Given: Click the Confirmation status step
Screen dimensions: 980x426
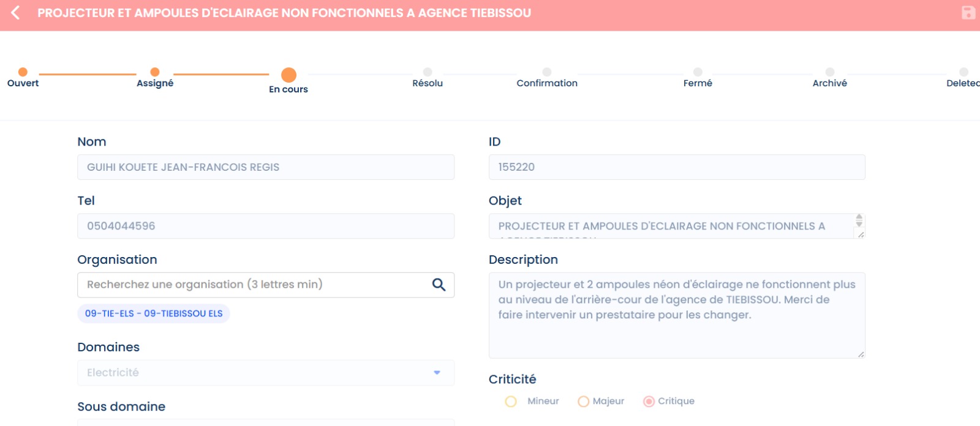Looking at the screenshot, I should click(x=547, y=72).
